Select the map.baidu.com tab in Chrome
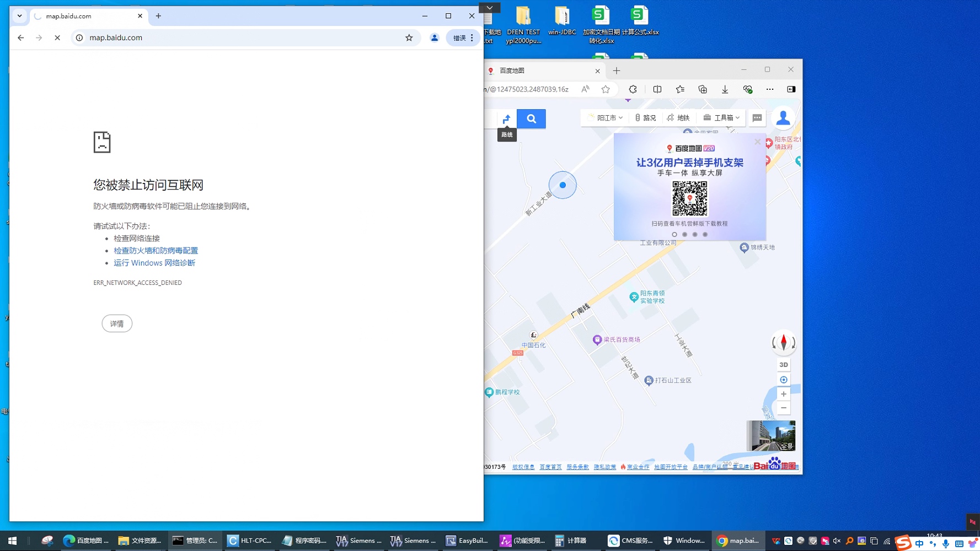 point(87,16)
